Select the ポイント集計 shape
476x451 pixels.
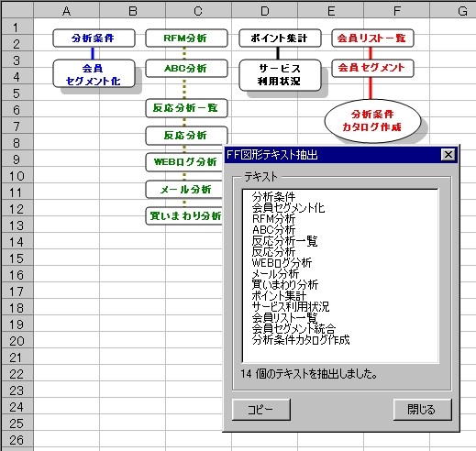(x=280, y=38)
